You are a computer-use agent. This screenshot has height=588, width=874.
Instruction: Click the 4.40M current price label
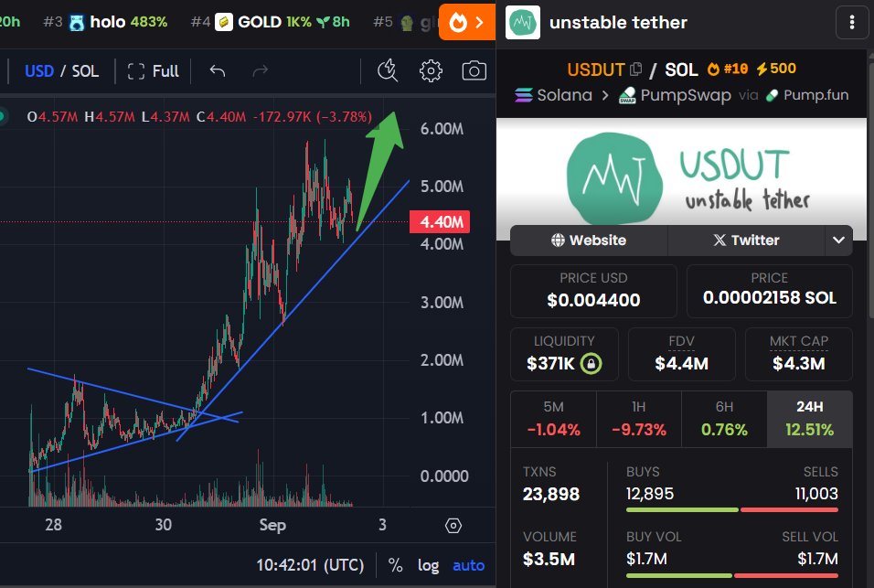click(x=440, y=222)
